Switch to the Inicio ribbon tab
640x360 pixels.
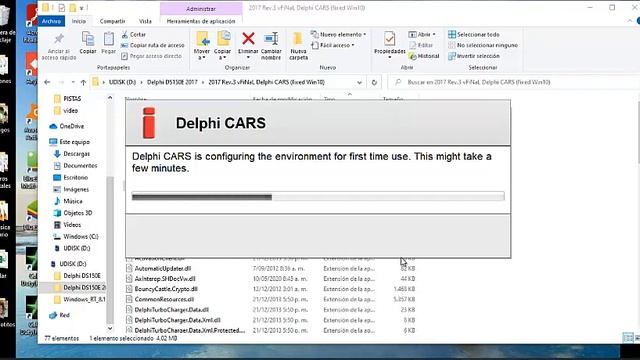(x=79, y=21)
